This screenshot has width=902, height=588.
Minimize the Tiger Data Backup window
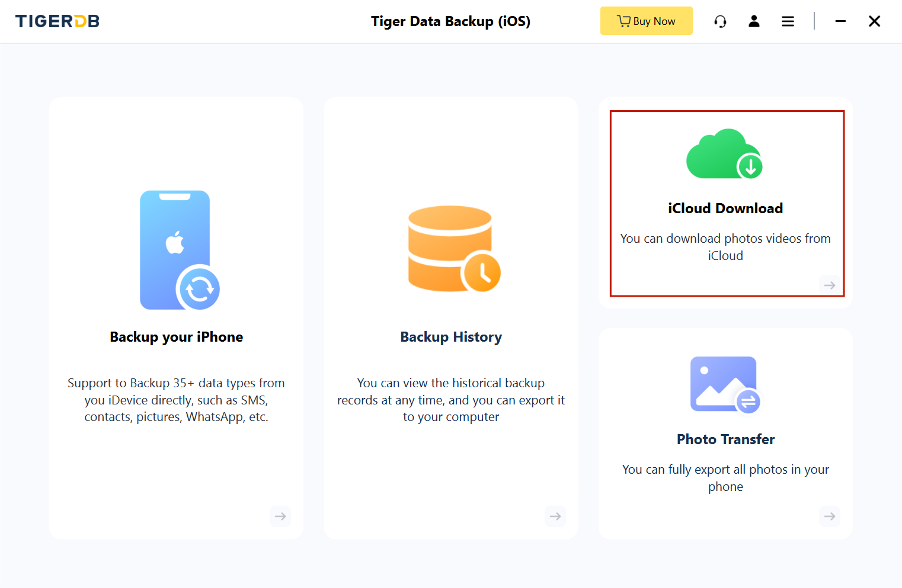(x=840, y=21)
